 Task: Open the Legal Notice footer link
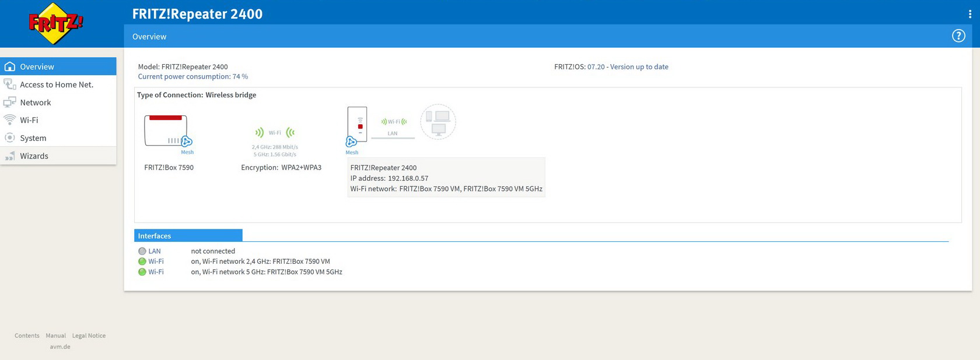click(89, 336)
